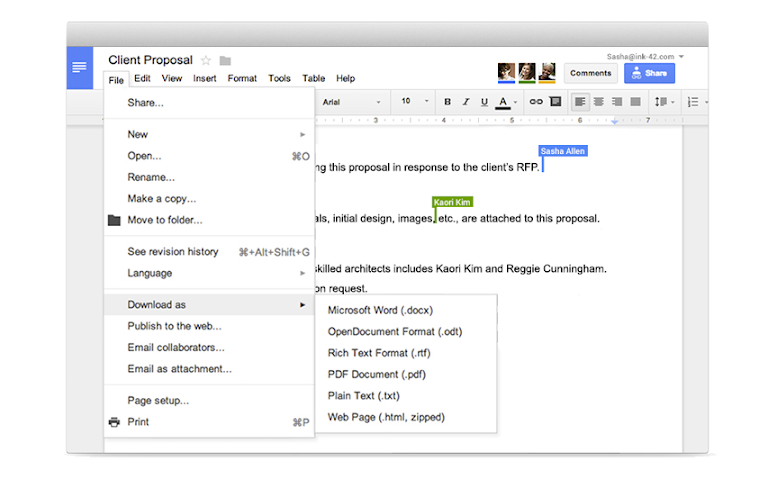Viewport: 768px width, 479px height.
Task: Choose Print from the File menu
Action: click(x=209, y=422)
